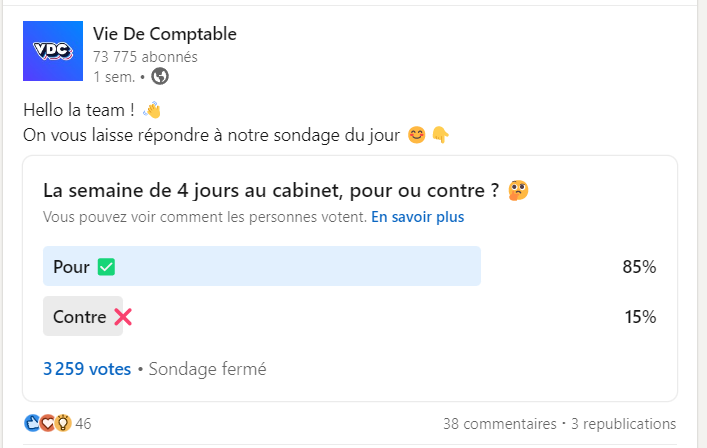
Task: Show the 3 republications list
Action: pyautogui.click(x=623, y=424)
